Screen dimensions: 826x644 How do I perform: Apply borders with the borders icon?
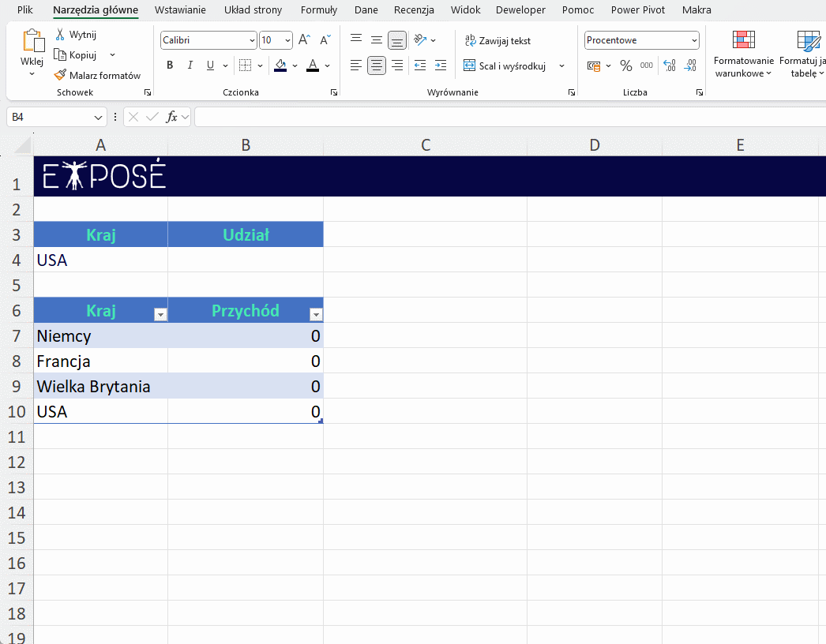pos(245,66)
